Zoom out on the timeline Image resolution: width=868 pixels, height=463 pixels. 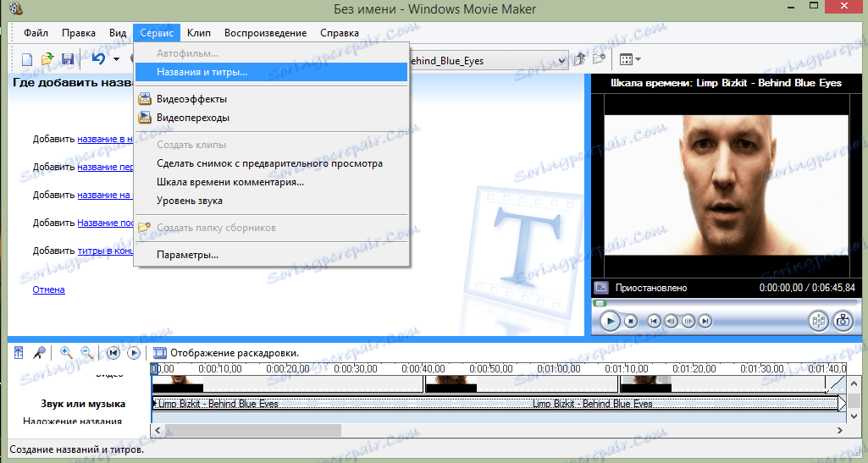coord(86,352)
